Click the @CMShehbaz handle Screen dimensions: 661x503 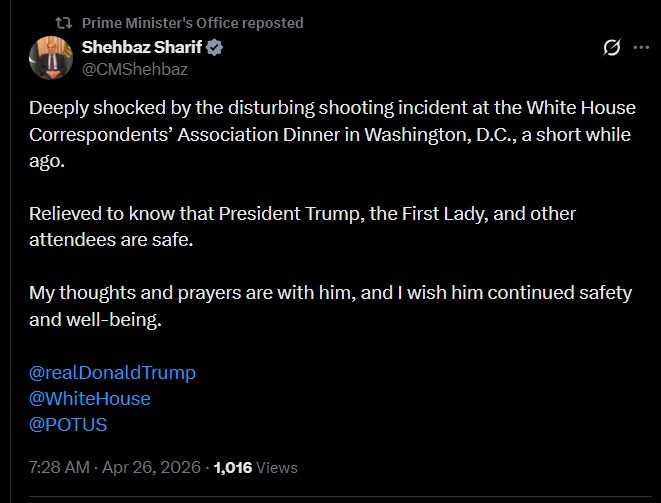(x=135, y=69)
